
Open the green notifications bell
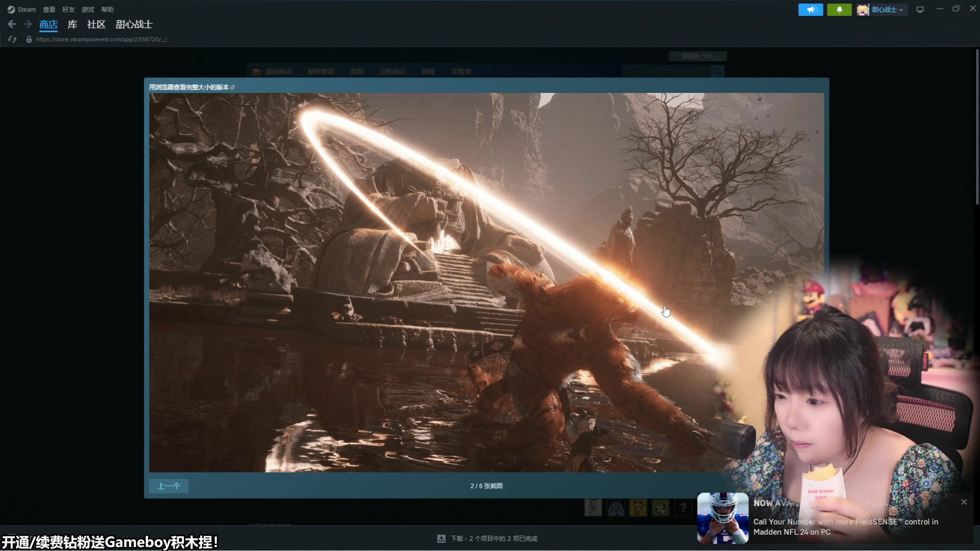[x=839, y=10]
